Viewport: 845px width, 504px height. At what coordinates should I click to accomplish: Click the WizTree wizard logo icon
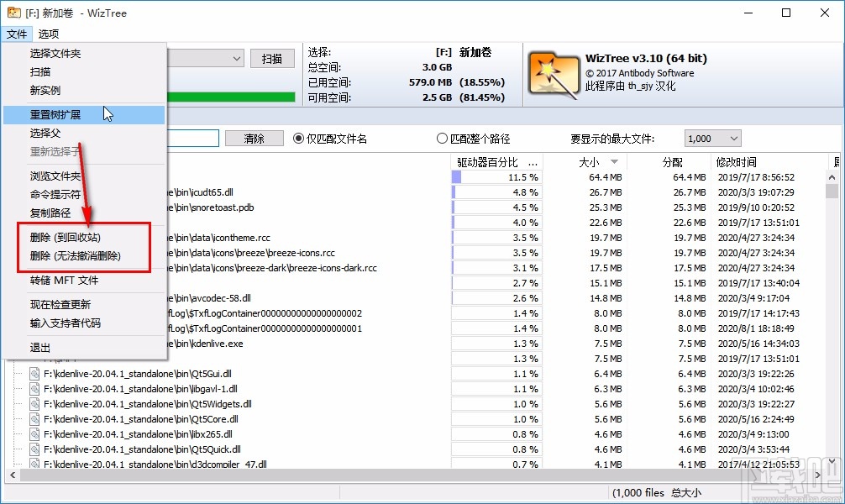click(554, 75)
